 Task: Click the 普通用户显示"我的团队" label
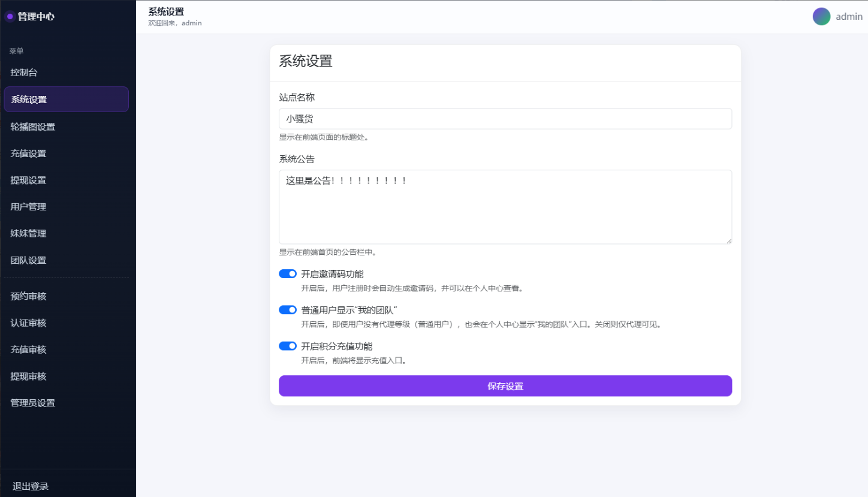coord(349,310)
